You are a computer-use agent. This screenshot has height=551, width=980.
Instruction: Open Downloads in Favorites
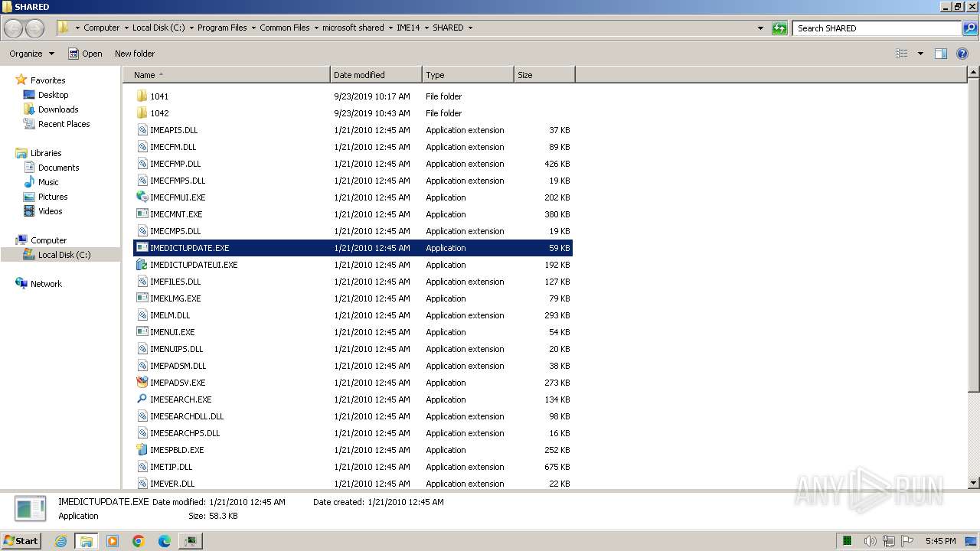pos(58,109)
